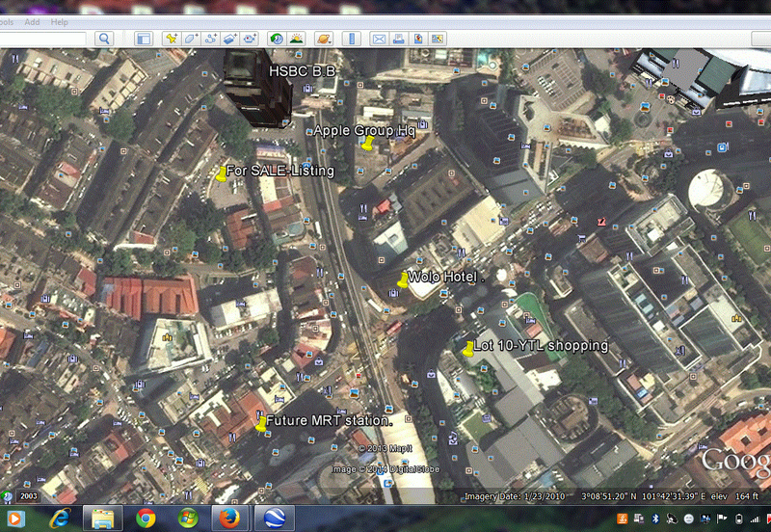Click the clock icon beside 2003
This screenshot has height=532, width=771.
[7, 496]
